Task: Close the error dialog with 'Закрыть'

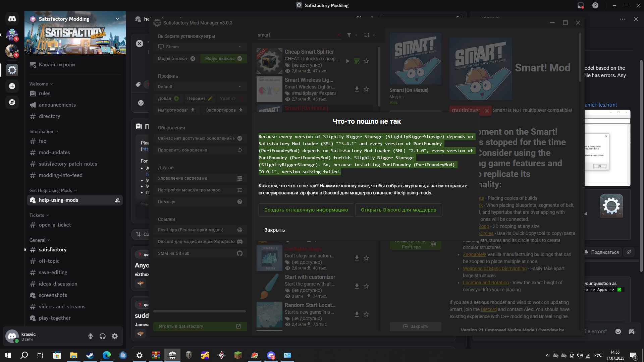Action: [274, 230]
